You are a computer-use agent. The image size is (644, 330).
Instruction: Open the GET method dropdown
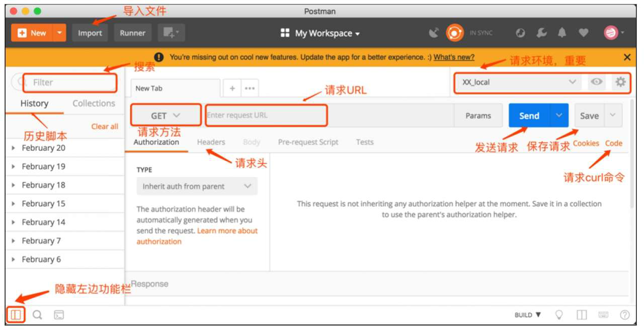(x=166, y=116)
